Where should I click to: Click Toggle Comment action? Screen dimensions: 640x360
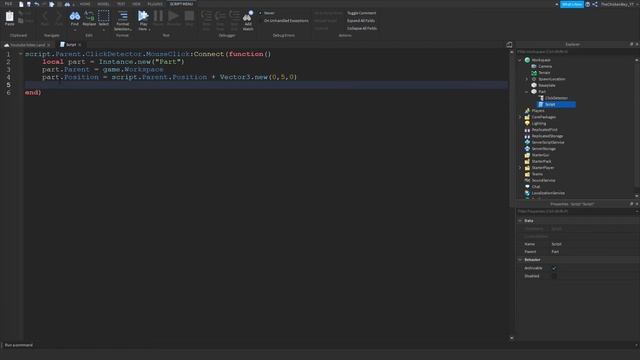tap(361, 13)
